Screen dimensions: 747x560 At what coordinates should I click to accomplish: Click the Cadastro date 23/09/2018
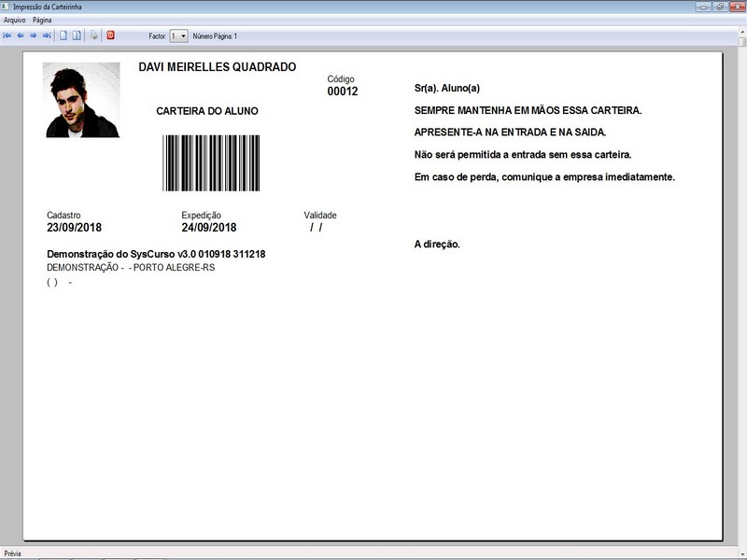pos(75,228)
